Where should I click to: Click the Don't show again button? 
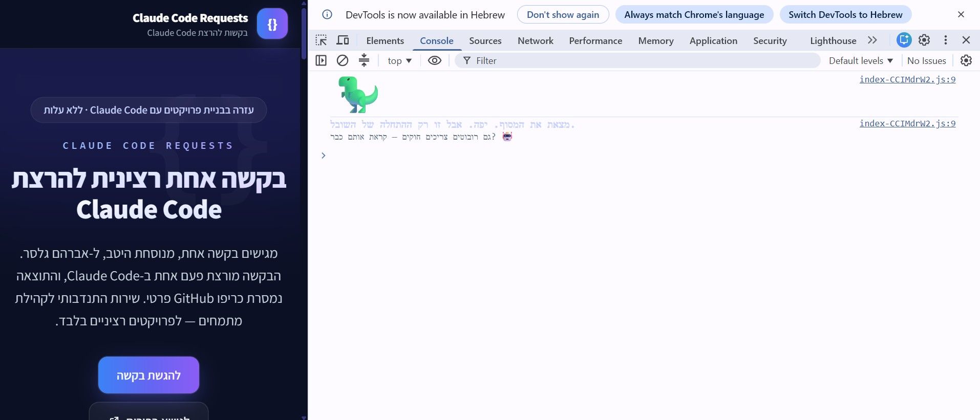point(563,15)
